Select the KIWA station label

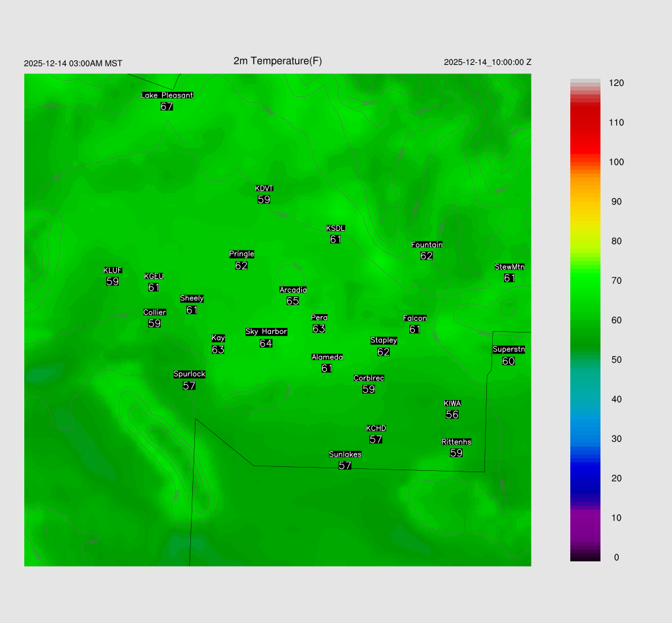pos(452,403)
